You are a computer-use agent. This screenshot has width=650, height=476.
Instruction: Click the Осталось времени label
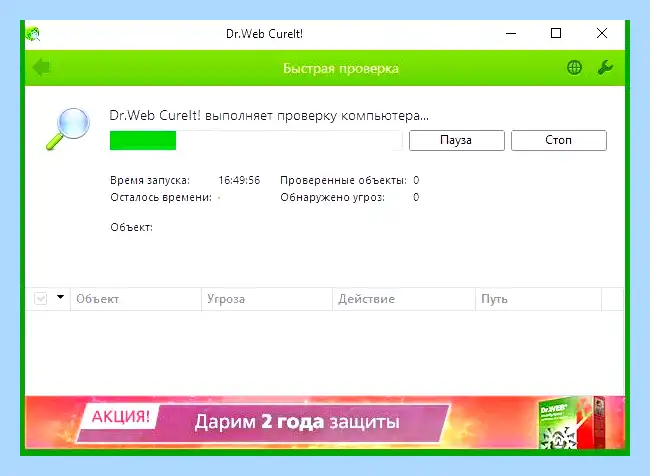pyautogui.click(x=161, y=197)
